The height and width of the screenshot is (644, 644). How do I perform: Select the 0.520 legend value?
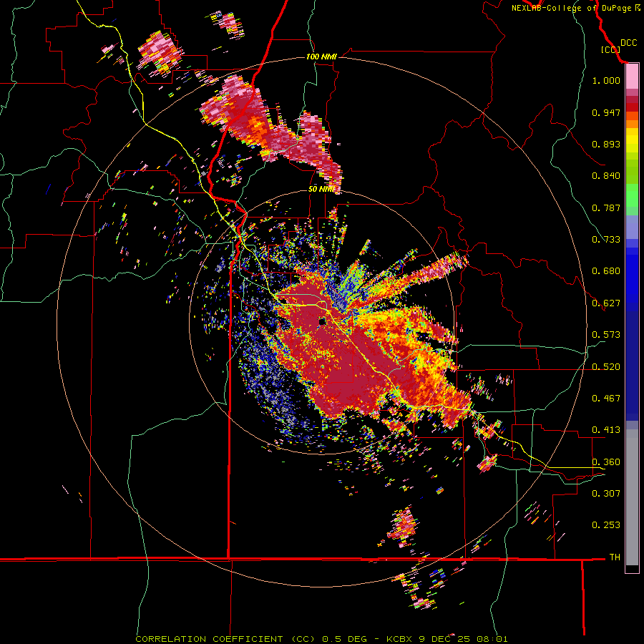click(x=606, y=367)
